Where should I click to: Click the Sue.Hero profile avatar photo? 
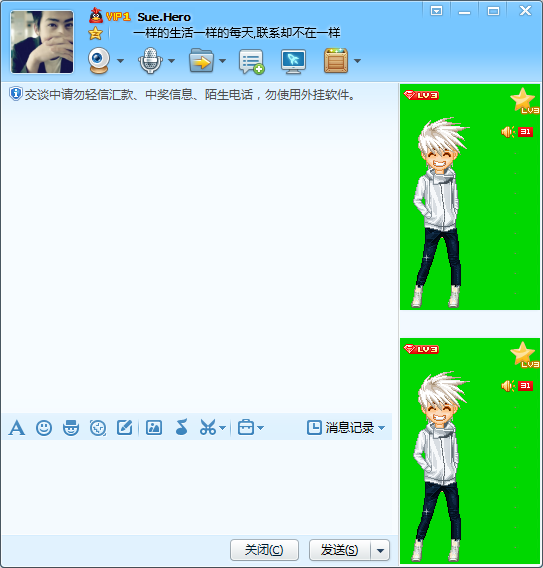click(42, 42)
